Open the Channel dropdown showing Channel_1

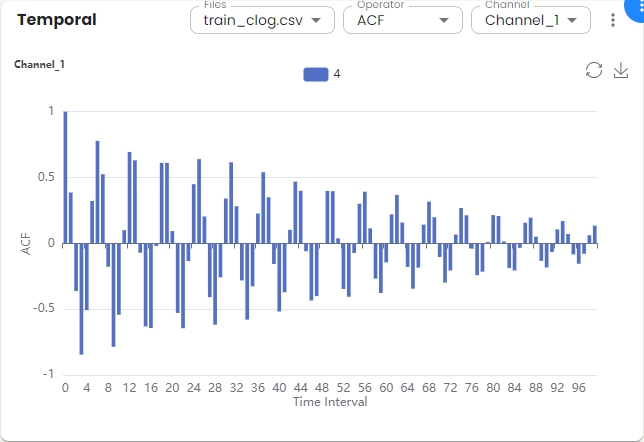coord(531,20)
